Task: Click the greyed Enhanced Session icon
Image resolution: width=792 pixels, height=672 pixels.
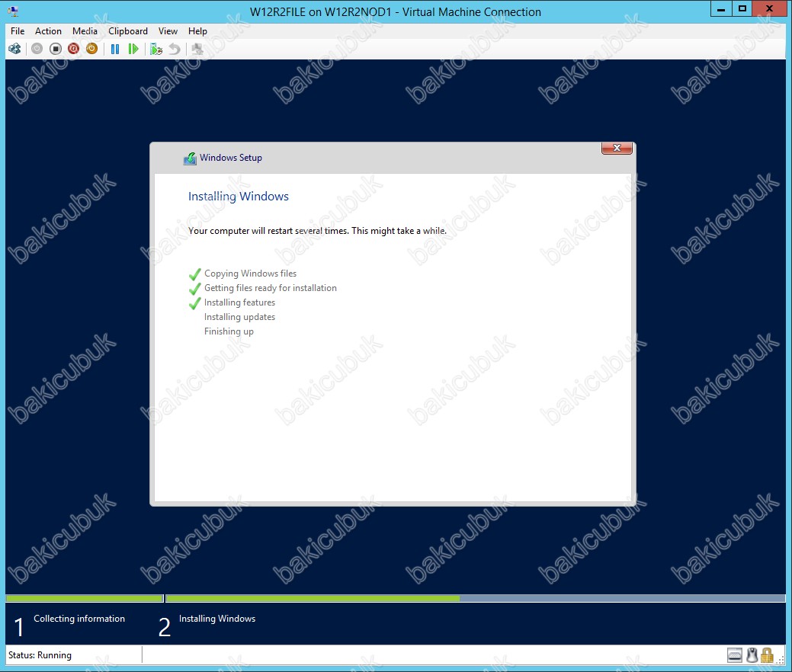Action: 197,49
